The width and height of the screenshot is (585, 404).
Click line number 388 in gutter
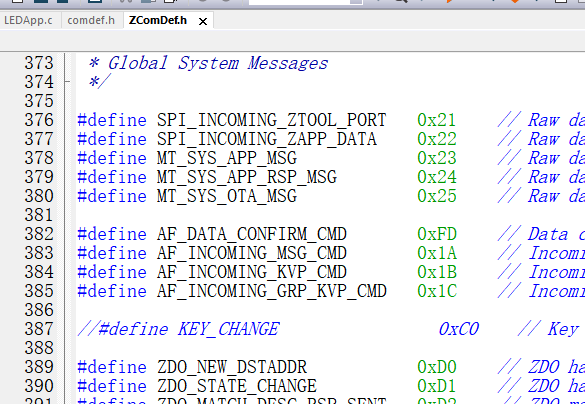pyautogui.click(x=39, y=348)
